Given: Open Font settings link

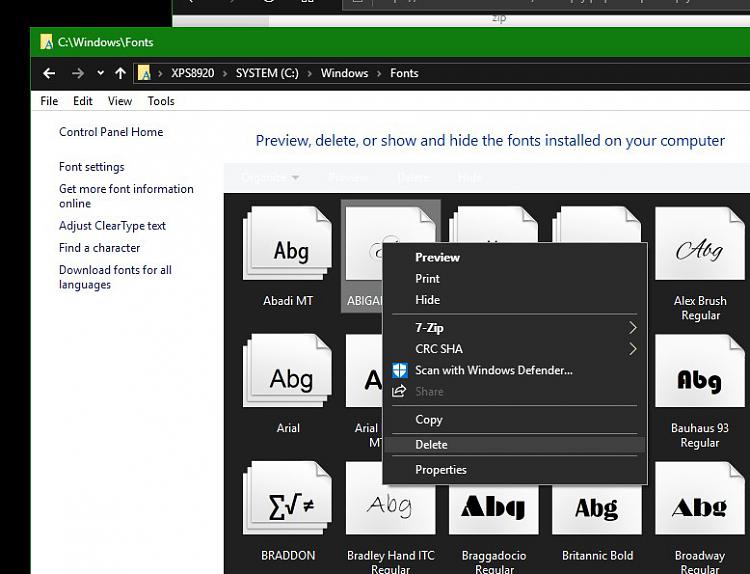Looking at the screenshot, I should pos(92,167).
